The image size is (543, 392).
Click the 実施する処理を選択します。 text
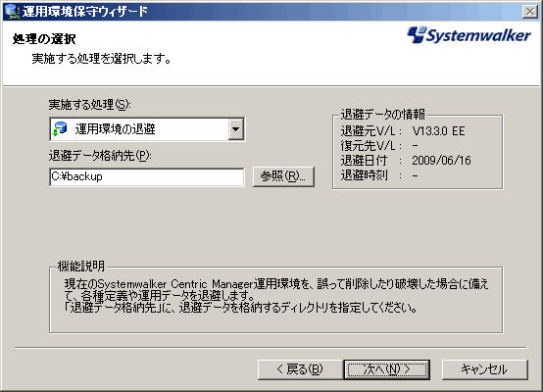coord(102,59)
